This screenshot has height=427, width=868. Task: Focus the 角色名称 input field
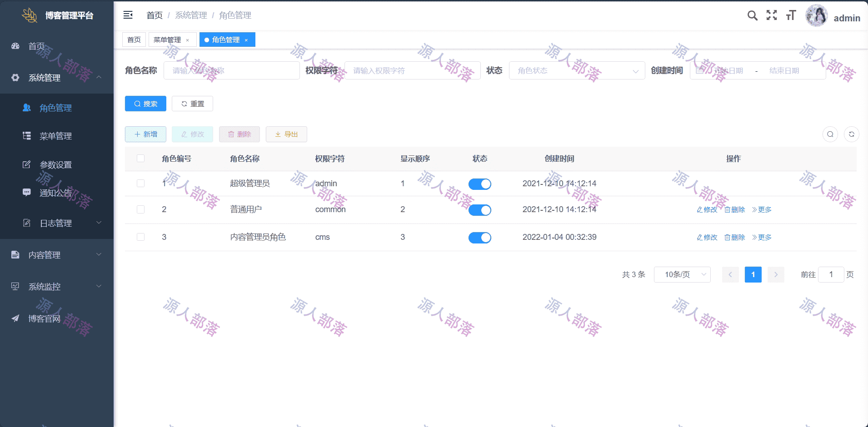point(232,70)
